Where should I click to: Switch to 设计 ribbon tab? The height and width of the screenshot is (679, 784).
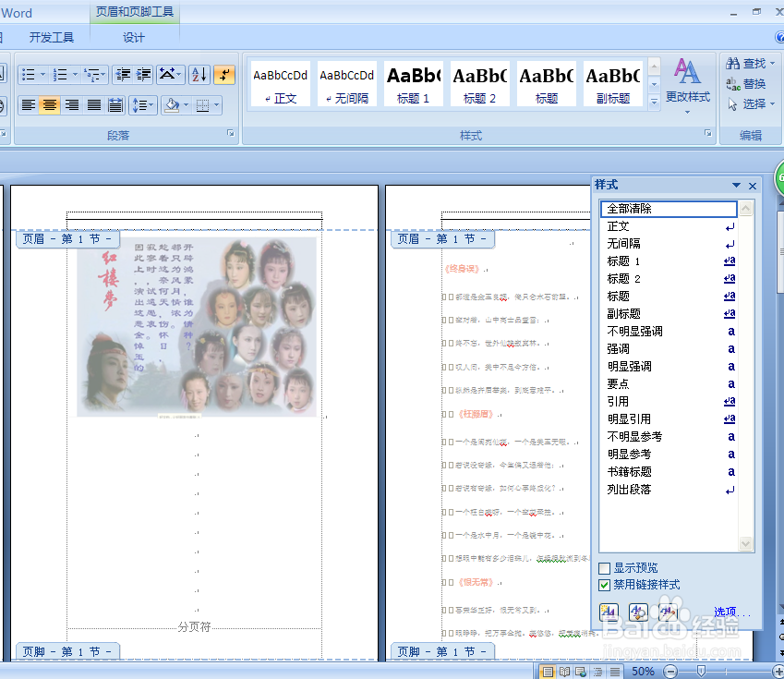[134, 38]
